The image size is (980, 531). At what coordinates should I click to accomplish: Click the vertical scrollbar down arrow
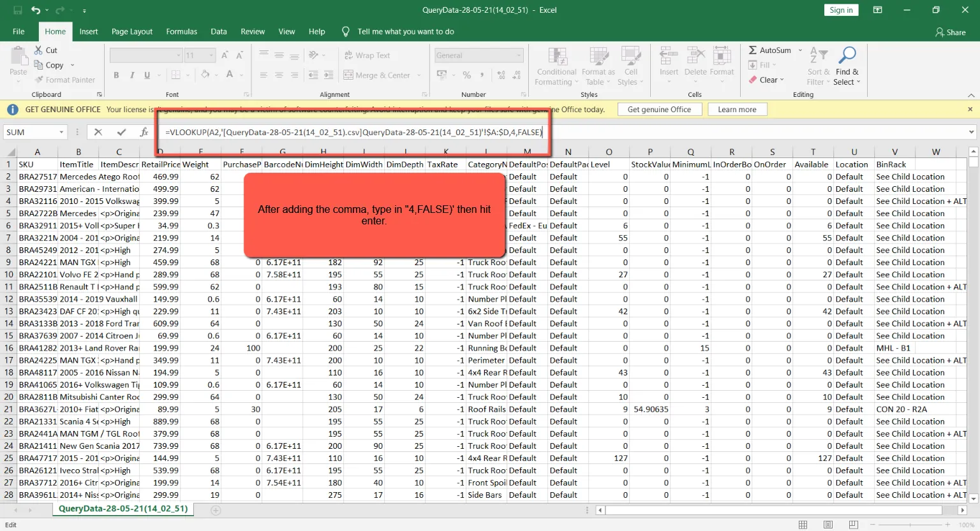(973, 498)
